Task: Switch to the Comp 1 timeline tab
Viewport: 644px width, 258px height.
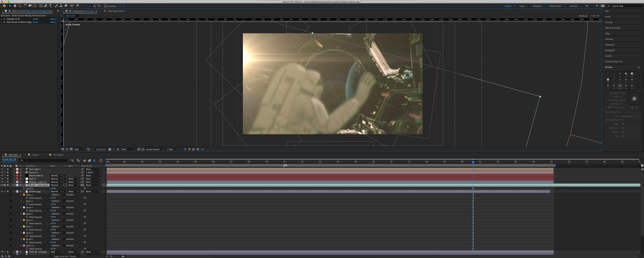Action: [36, 155]
